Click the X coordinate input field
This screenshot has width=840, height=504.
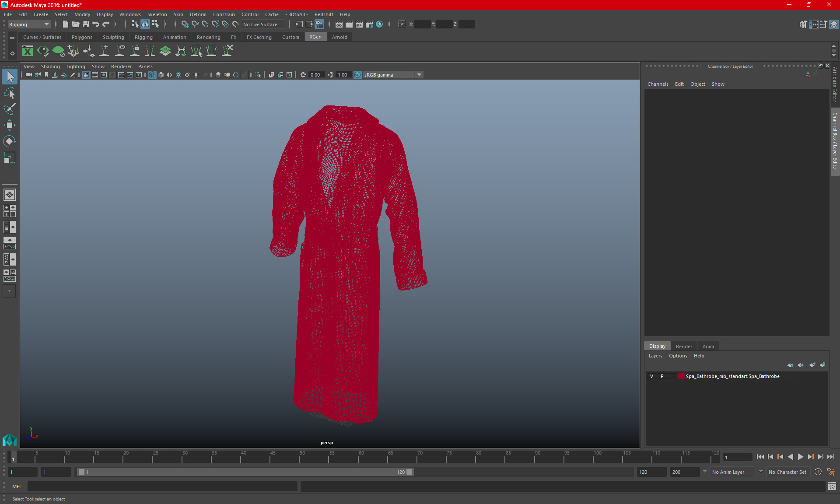[x=422, y=24]
